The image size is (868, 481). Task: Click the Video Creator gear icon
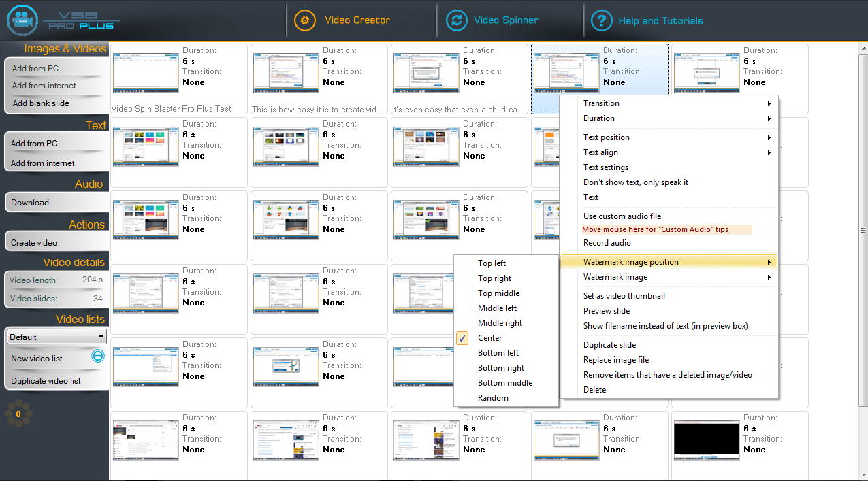coord(305,20)
